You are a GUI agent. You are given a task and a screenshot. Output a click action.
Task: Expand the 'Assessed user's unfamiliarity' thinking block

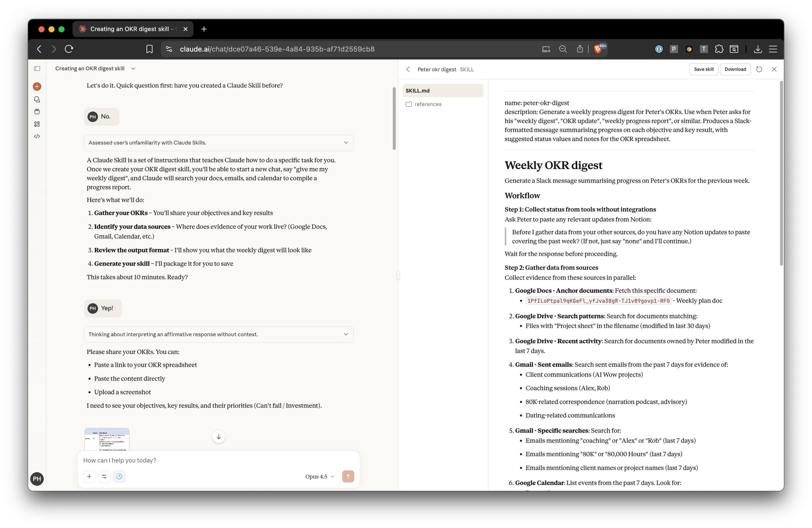(218, 143)
